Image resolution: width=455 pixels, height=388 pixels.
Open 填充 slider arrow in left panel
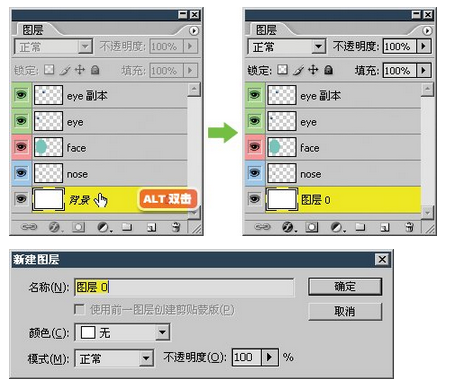pos(190,70)
